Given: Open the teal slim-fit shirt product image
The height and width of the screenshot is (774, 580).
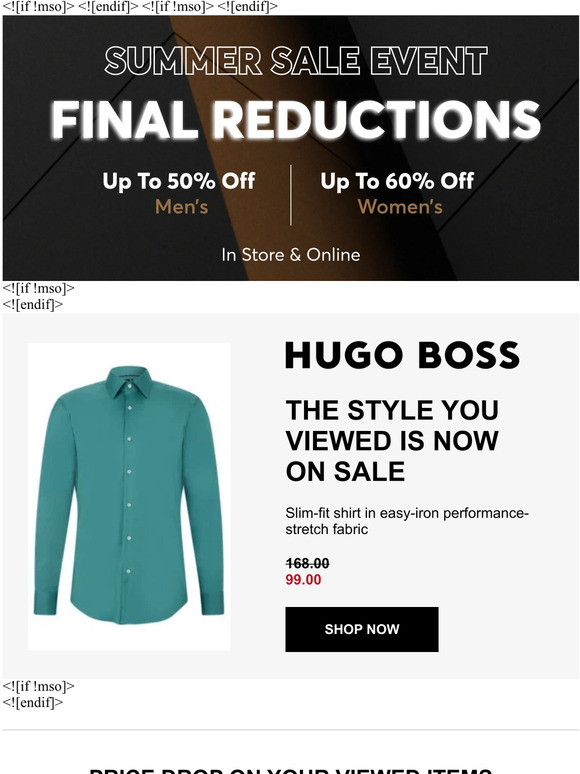Looking at the screenshot, I should point(129,496).
